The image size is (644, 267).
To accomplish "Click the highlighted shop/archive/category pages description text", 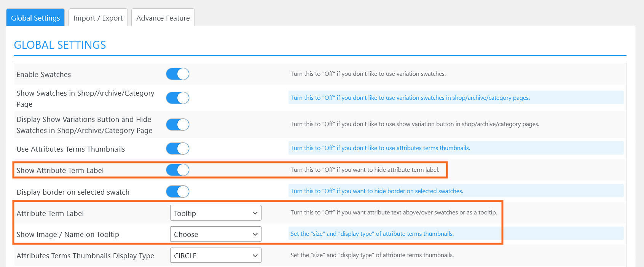I will pos(410,98).
